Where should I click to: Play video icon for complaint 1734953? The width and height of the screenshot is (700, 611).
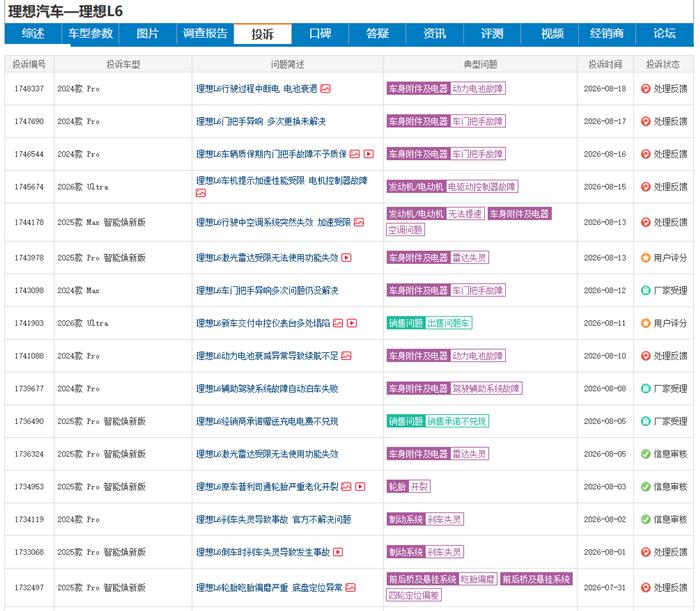coord(360,486)
